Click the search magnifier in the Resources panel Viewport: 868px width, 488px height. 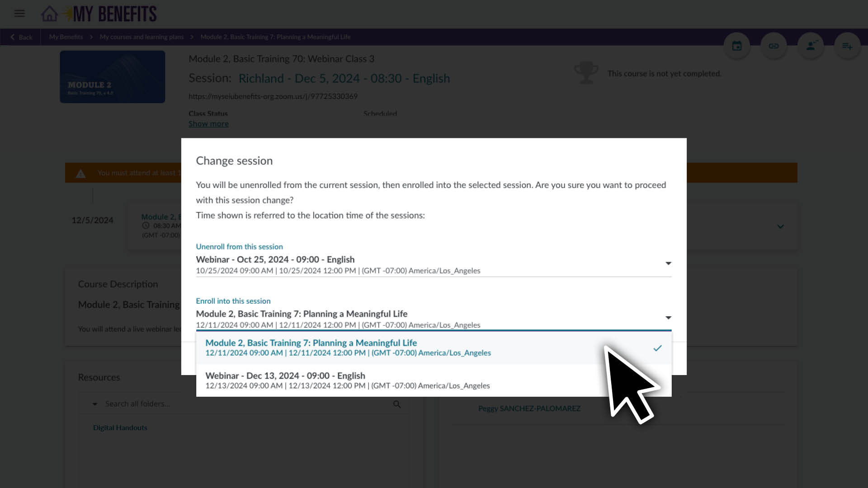[x=397, y=404]
